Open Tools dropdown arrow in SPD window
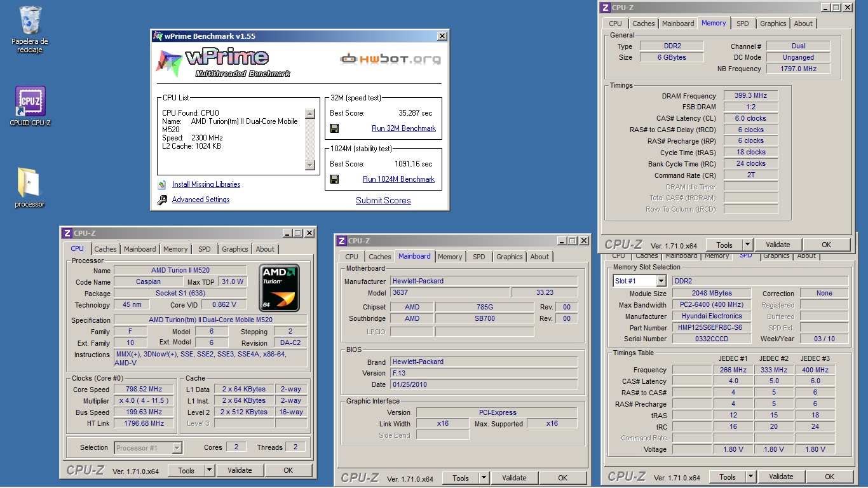This screenshot has height=488, width=868. pyautogui.click(x=751, y=477)
